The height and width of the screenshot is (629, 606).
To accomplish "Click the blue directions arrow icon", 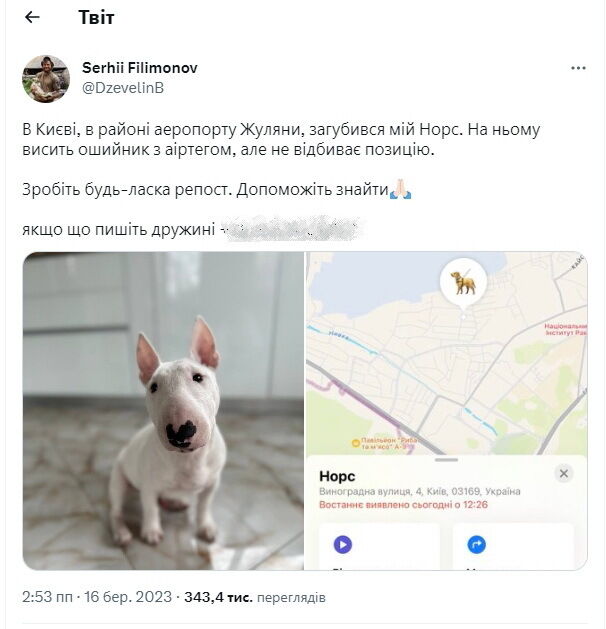I will [x=476, y=545].
